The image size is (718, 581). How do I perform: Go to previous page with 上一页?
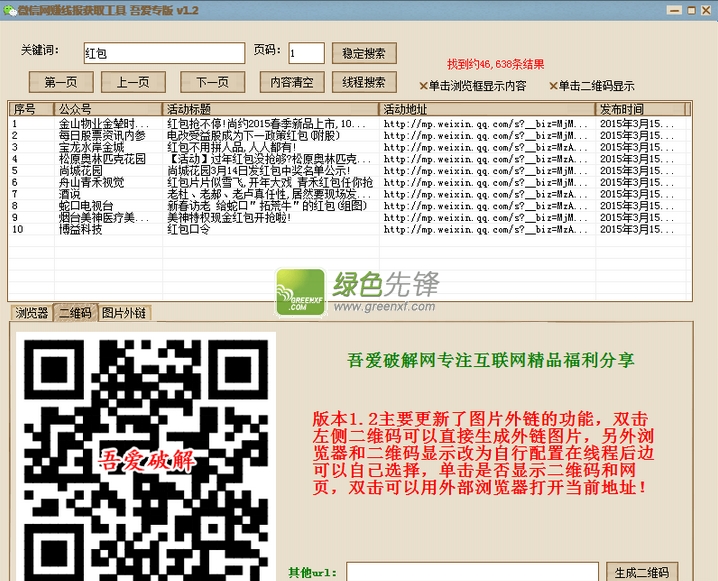(133, 82)
